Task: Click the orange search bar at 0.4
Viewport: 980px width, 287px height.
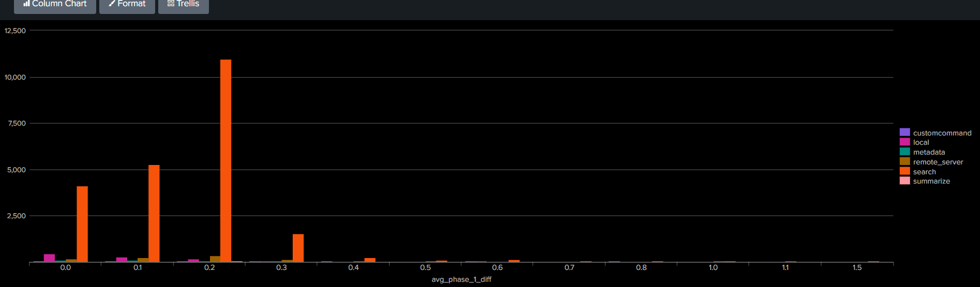Action: tap(370, 260)
